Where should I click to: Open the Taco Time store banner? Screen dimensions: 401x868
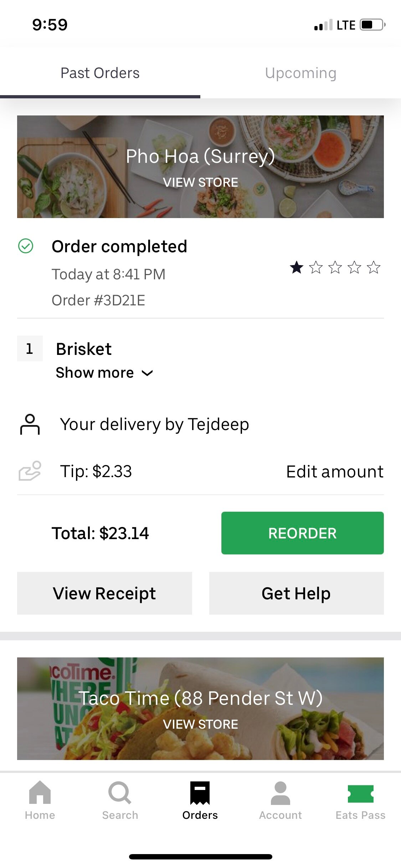coord(200,708)
